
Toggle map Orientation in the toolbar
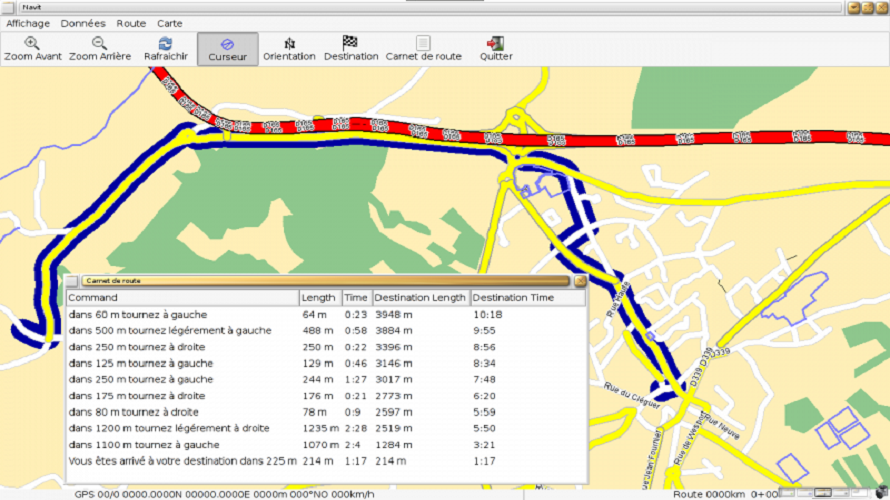point(289,43)
